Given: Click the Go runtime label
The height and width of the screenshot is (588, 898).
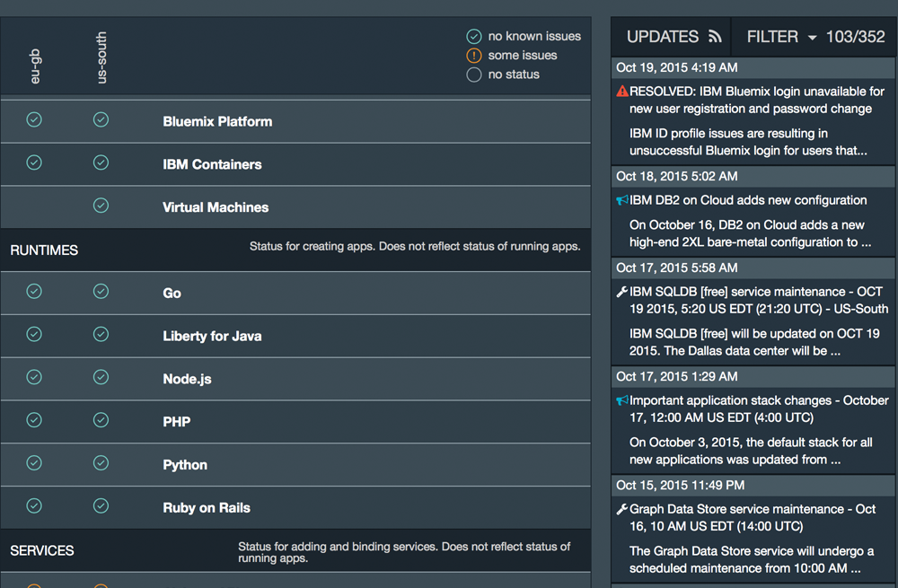Looking at the screenshot, I should coord(172,294).
